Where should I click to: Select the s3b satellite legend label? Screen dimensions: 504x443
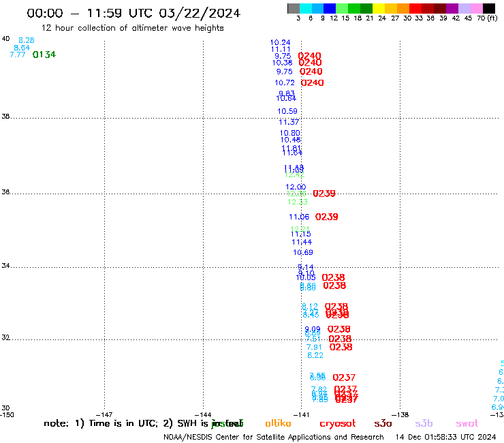pos(424,423)
